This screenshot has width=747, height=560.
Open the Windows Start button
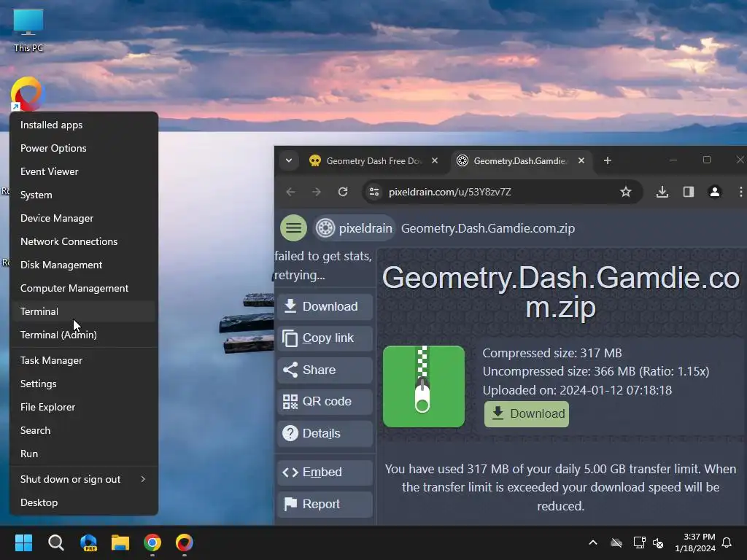pos(24,542)
